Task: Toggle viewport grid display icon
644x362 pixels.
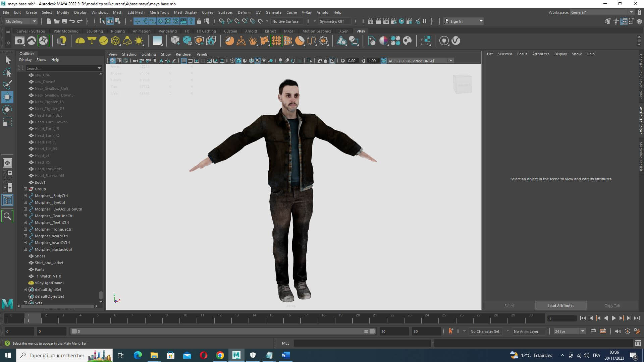Action: coord(184,61)
